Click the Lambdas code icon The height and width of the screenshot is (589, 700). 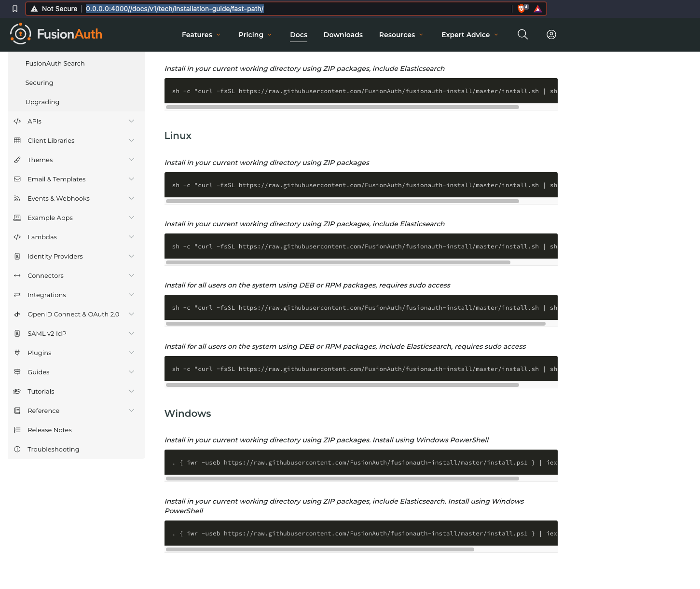17,237
